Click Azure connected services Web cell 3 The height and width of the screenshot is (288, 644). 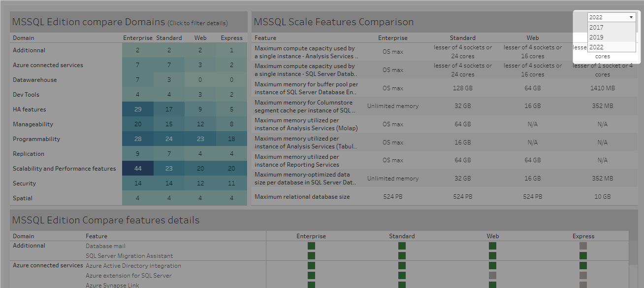[x=200, y=65]
